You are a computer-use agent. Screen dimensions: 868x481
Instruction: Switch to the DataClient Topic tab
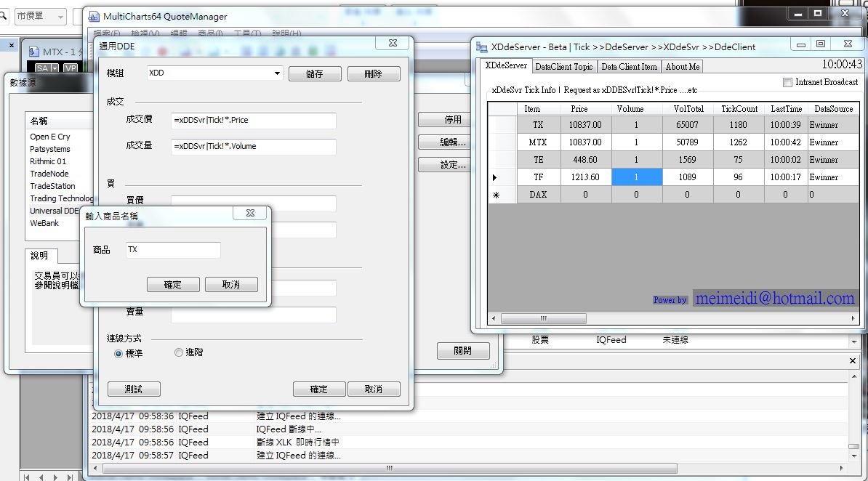coord(563,66)
